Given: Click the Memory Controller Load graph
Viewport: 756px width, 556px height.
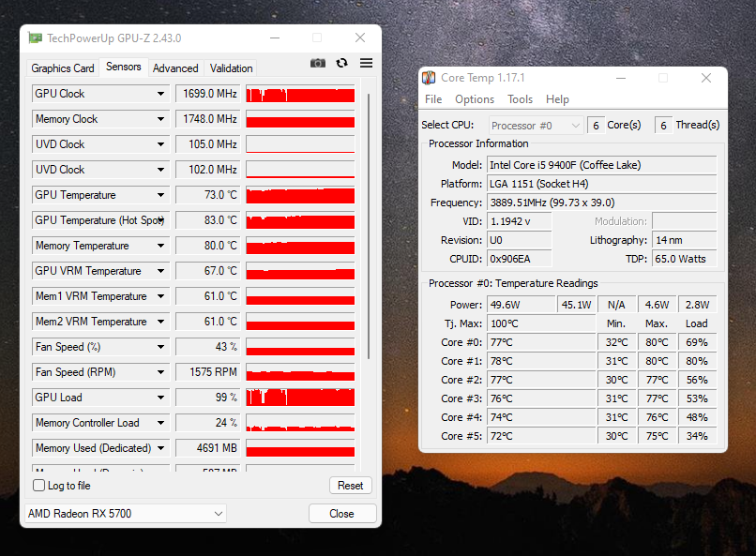Looking at the screenshot, I should tap(300, 423).
